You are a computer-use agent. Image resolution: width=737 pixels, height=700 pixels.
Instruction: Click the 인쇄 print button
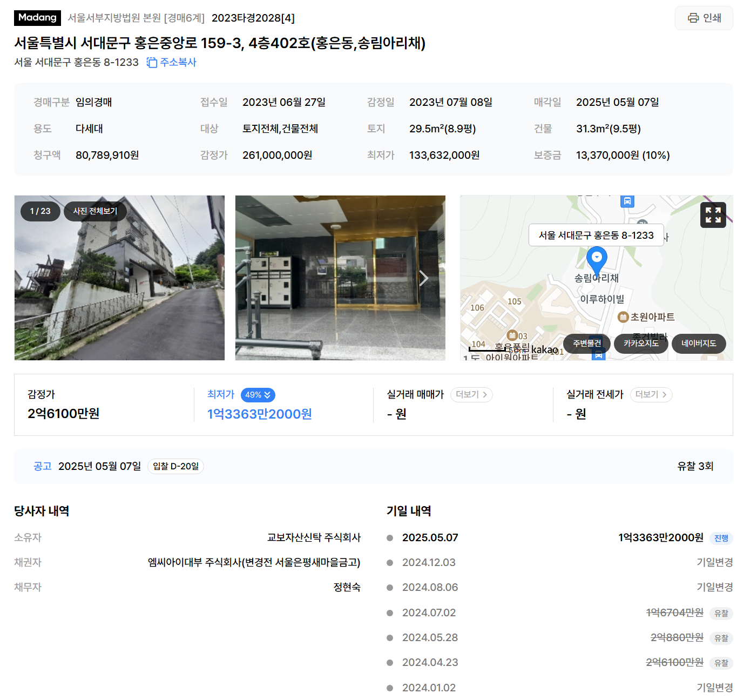(704, 18)
